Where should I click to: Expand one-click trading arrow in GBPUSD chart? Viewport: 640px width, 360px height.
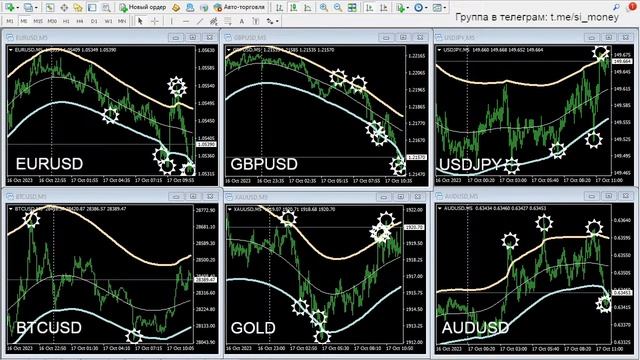tap(229, 50)
